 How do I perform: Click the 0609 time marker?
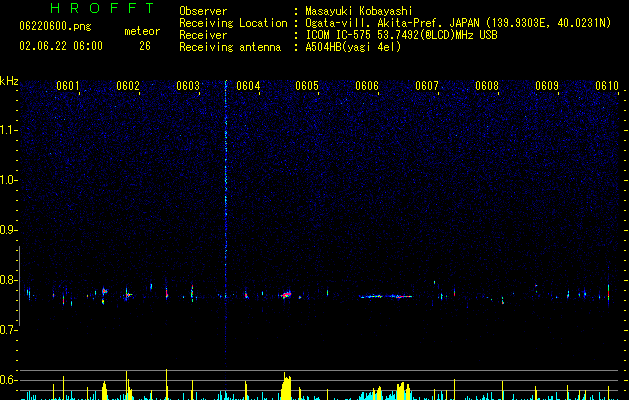tap(547, 86)
